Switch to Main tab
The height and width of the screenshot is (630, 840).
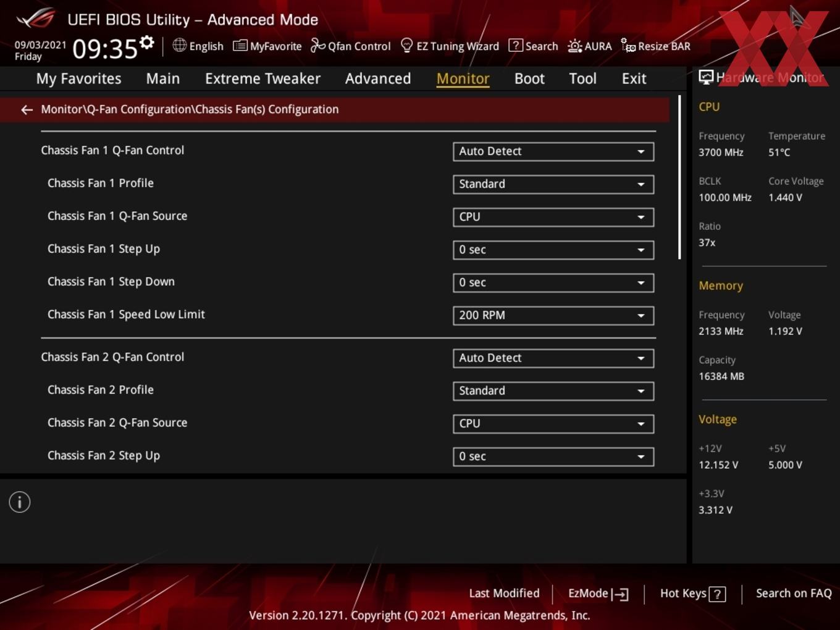click(x=163, y=78)
